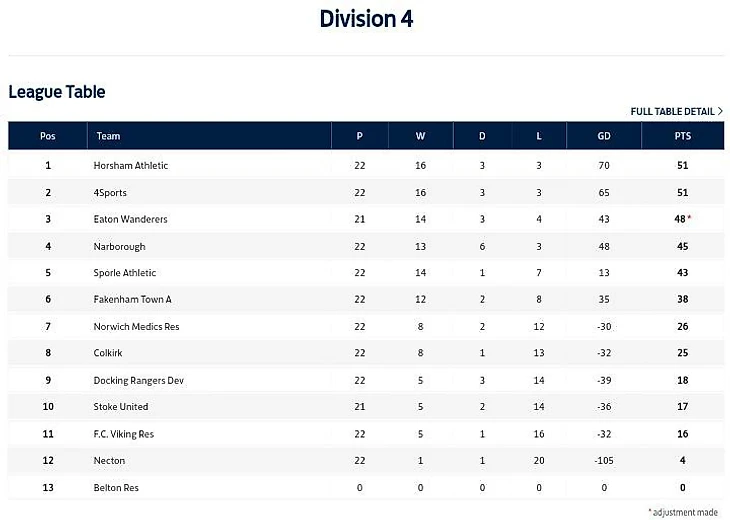This screenshot has height=520, width=730.
Task: Click Fakenham Town A team name
Action: pyautogui.click(x=132, y=299)
